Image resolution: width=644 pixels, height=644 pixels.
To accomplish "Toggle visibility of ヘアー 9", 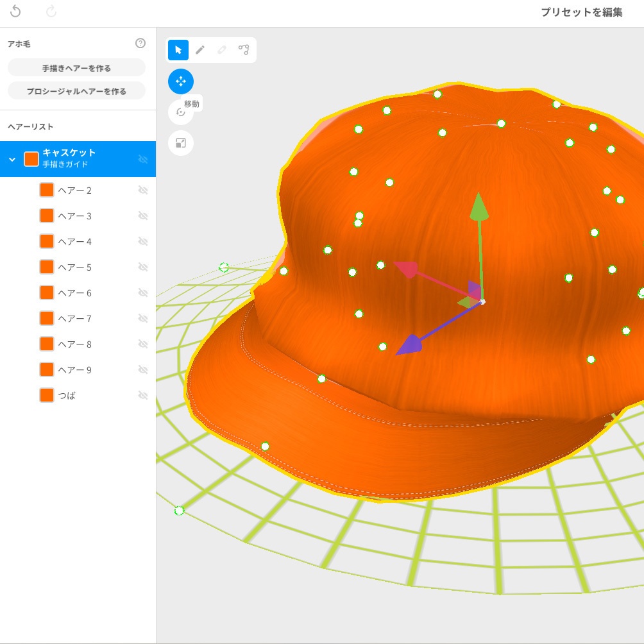I will click(x=142, y=369).
